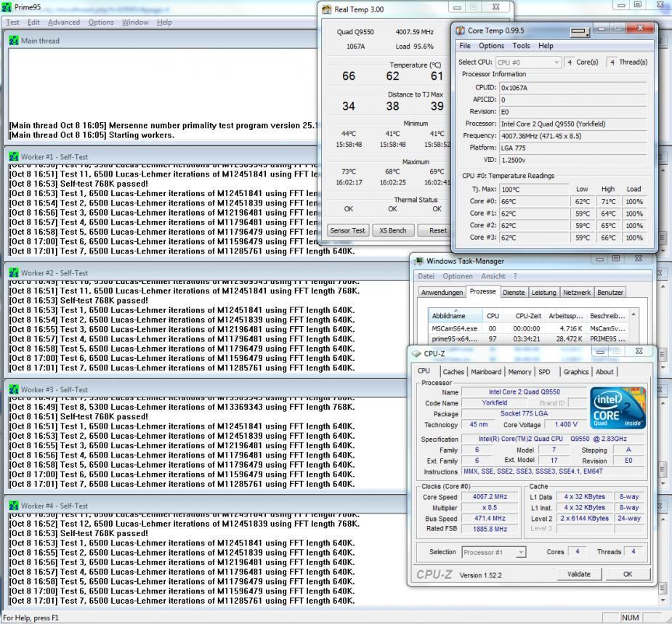Select prime95-x64 process row
This screenshot has width=672, height=624.
[529, 339]
